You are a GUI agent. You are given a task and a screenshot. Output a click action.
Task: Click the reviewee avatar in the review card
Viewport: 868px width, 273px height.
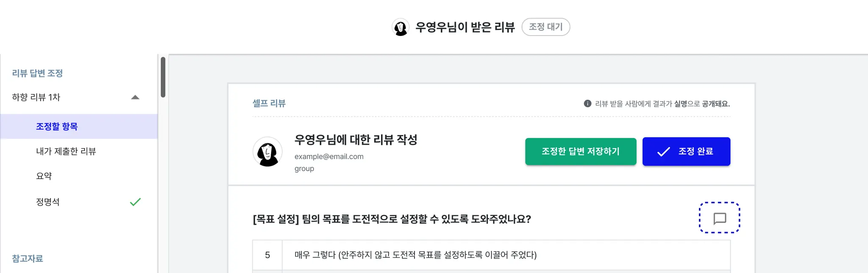coord(267,152)
